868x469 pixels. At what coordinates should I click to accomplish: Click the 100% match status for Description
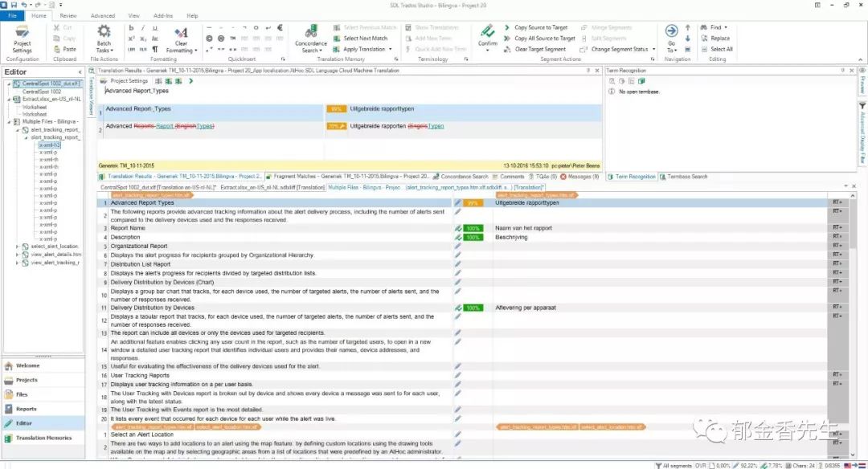coord(473,237)
